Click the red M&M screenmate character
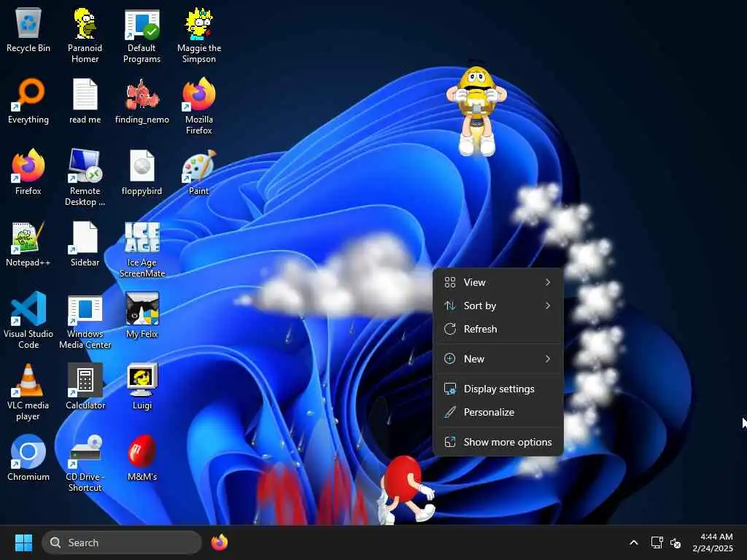The width and height of the screenshot is (747, 560). [x=406, y=489]
